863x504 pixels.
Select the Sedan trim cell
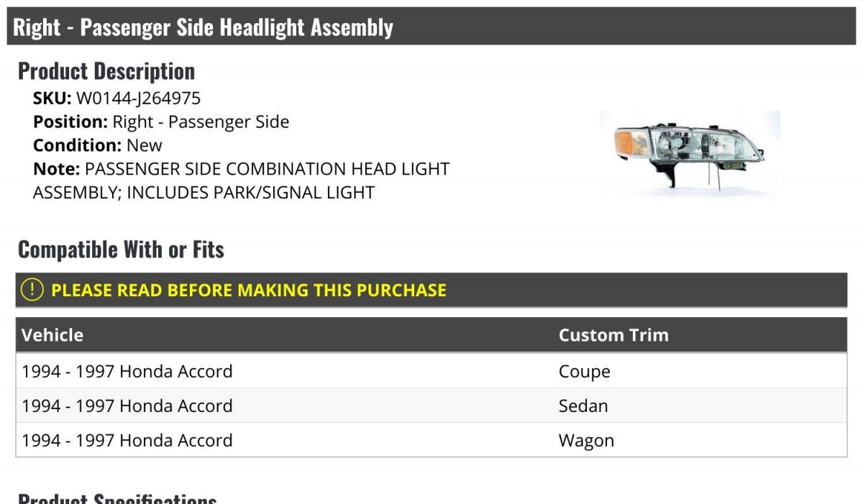point(583,406)
